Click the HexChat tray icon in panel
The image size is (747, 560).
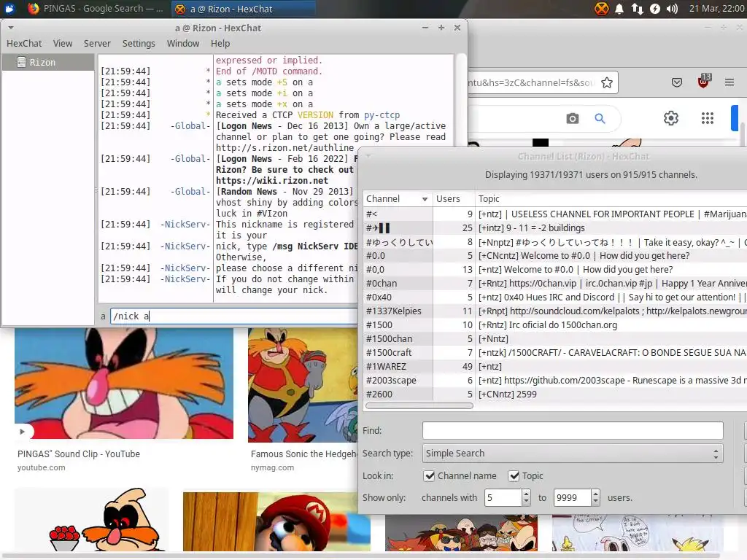coord(601,9)
